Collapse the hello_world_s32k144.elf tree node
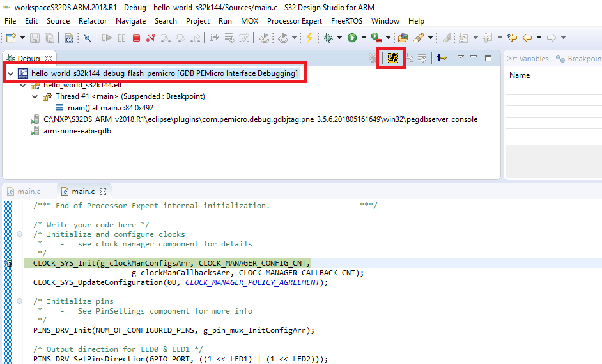Viewport: 602px width, 364px height. (x=22, y=85)
